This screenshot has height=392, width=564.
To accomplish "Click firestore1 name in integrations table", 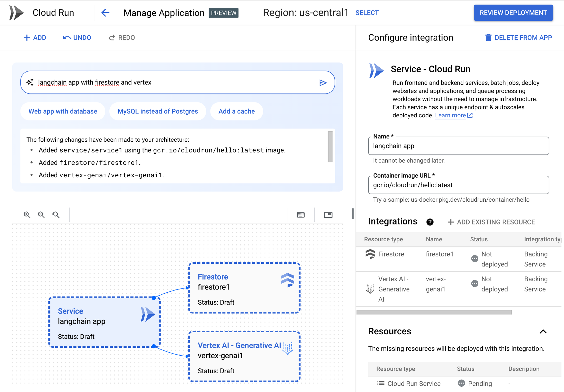I will tap(439, 254).
